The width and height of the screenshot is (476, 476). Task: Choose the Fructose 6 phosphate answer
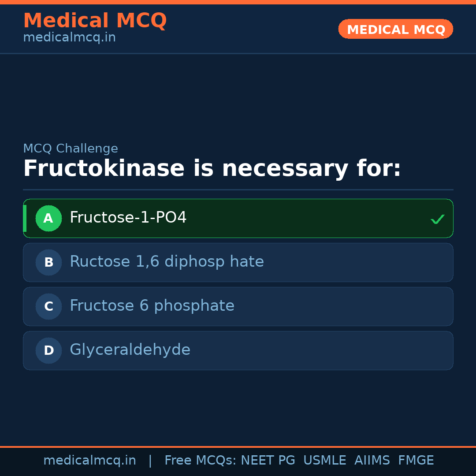152,306
